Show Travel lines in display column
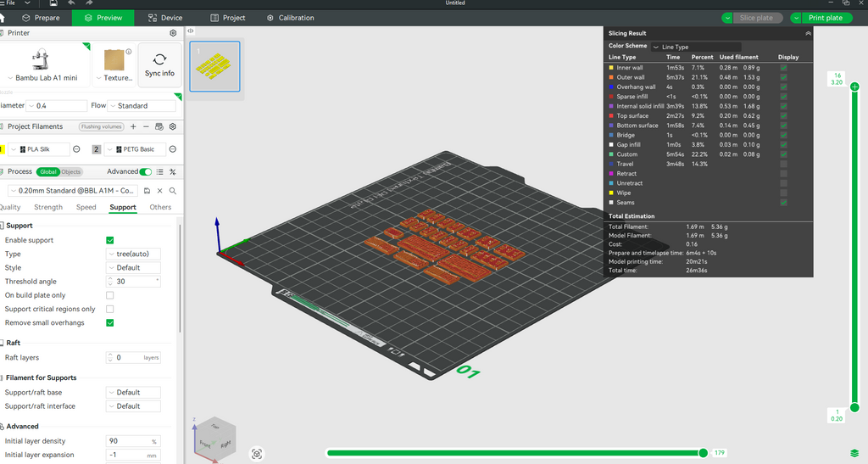This screenshot has height=464, width=868. tap(782, 164)
